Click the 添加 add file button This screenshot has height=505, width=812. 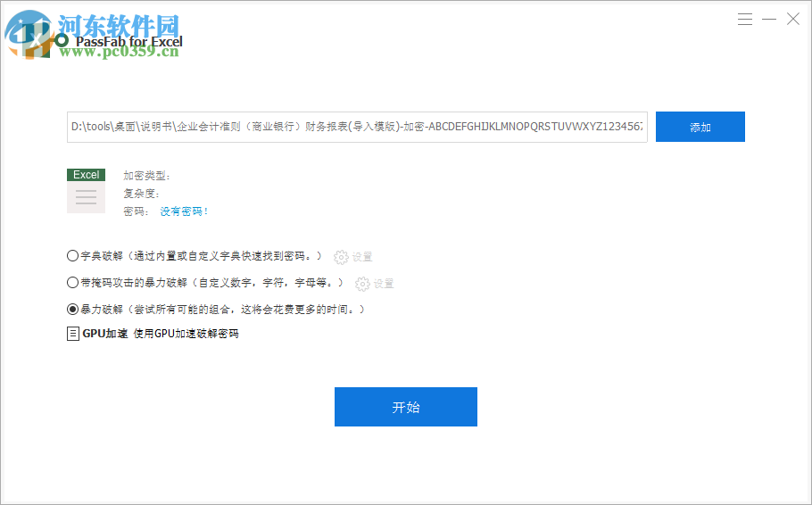tap(700, 127)
